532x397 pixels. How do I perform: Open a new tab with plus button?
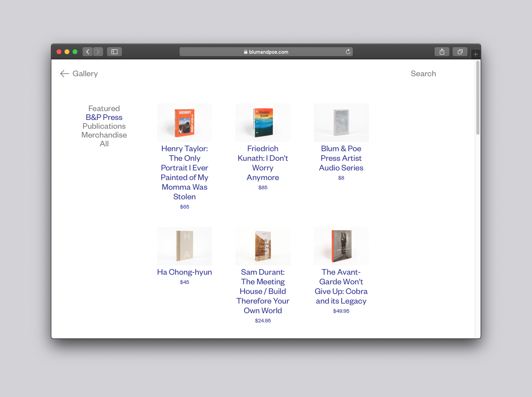click(475, 54)
